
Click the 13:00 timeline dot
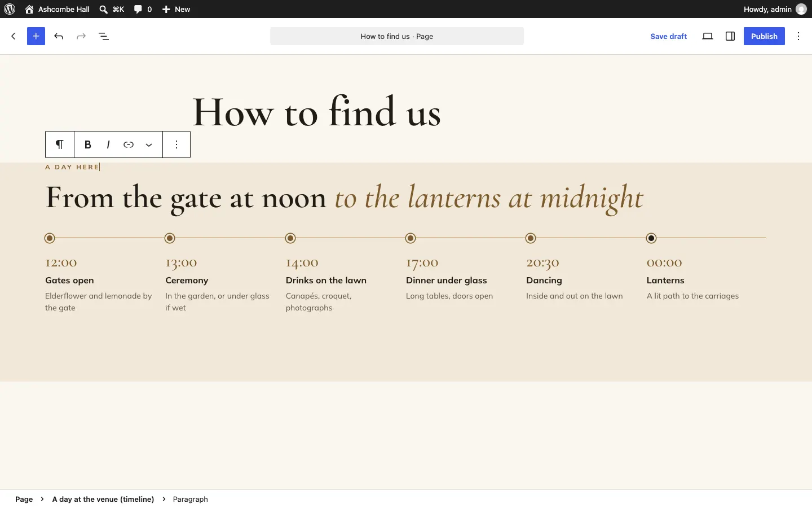170,238
